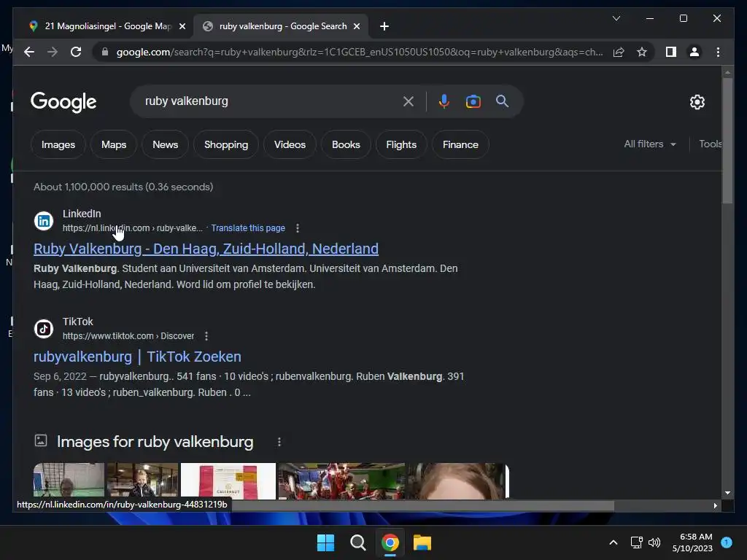This screenshot has height=560, width=747.
Task: Filter results by Flights
Action: click(x=401, y=145)
